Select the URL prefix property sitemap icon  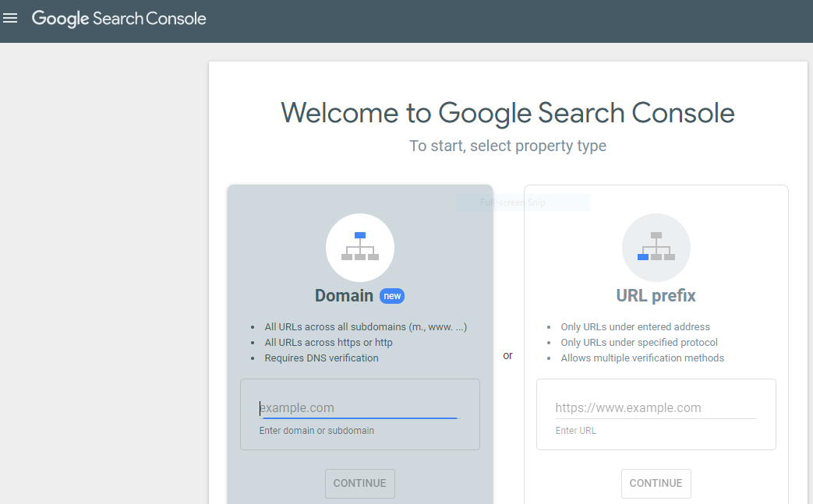coord(656,247)
